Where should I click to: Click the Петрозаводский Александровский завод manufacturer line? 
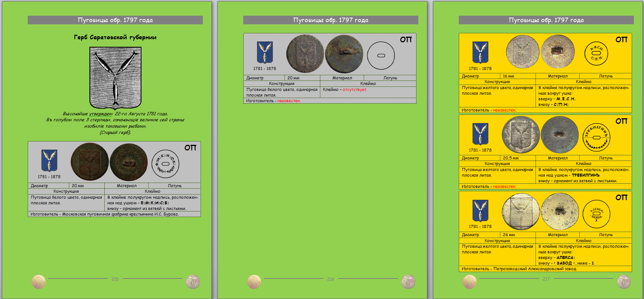[519, 269]
